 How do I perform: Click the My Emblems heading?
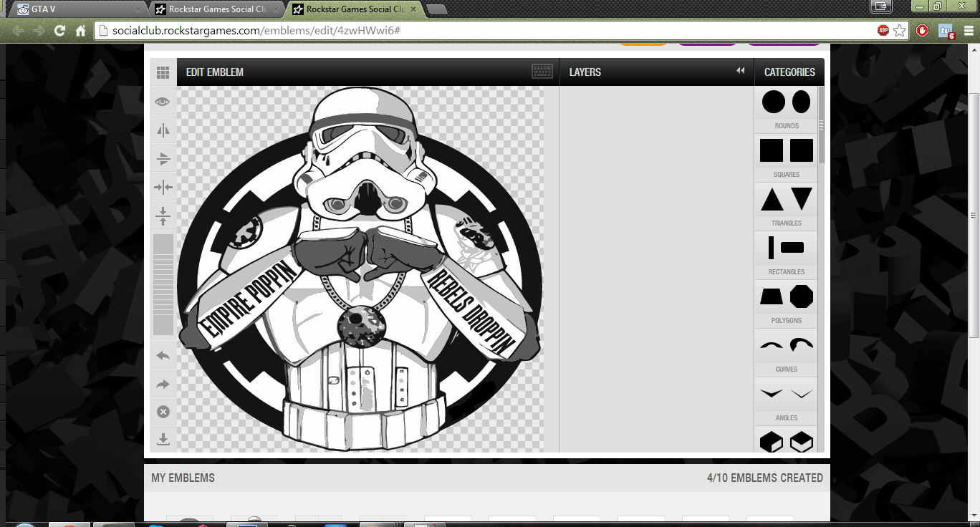point(183,478)
